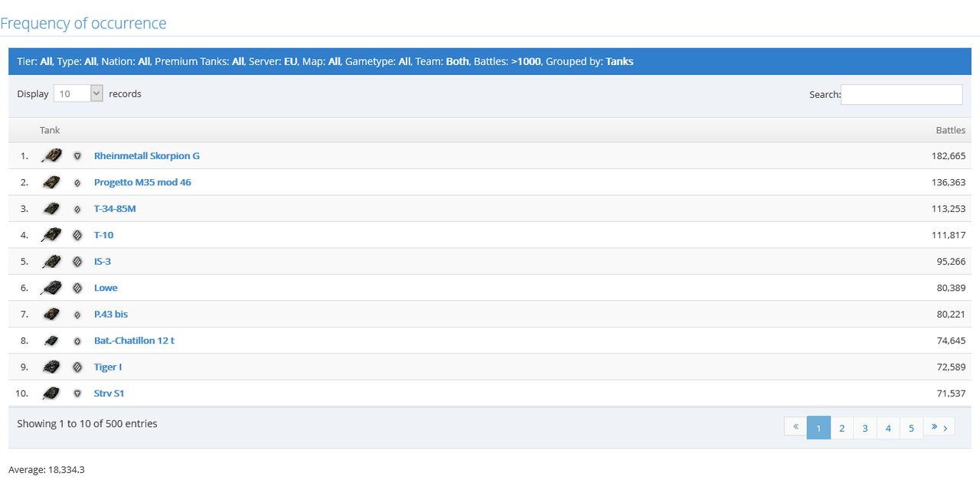This screenshot has width=980, height=483.
Task: Click the tank destroyer emblem beside Strv S1
Action: (77, 393)
